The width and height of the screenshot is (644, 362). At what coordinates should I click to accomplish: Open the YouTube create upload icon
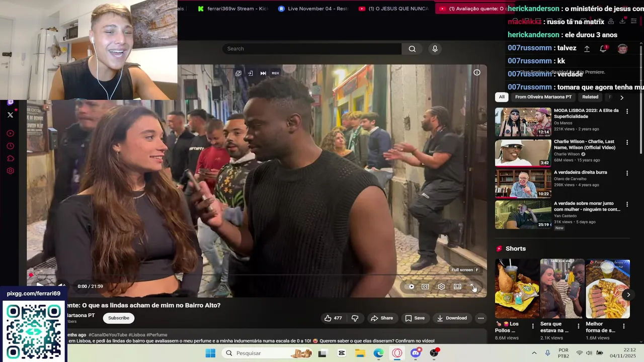[x=587, y=49]
